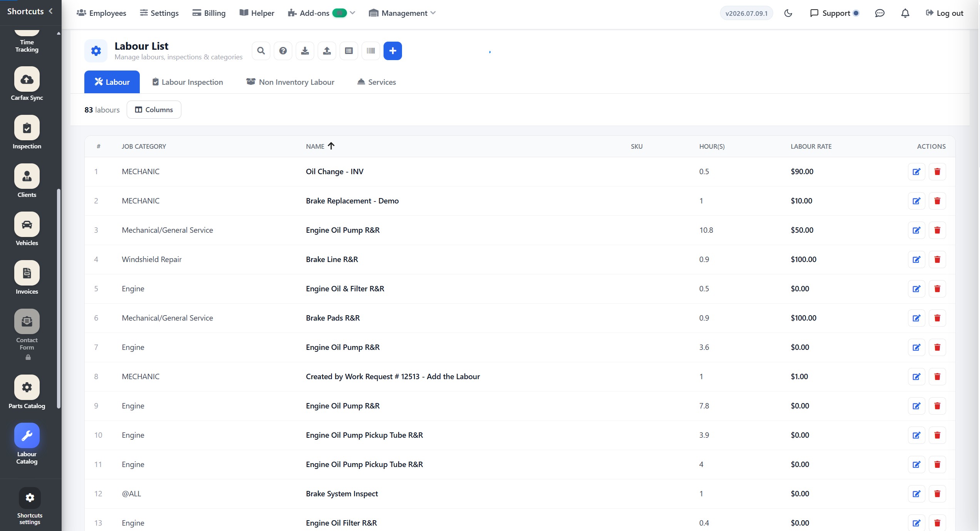980x531 pixels.
Task: Expand the Management dropdown menu
Action: point(402,13)
